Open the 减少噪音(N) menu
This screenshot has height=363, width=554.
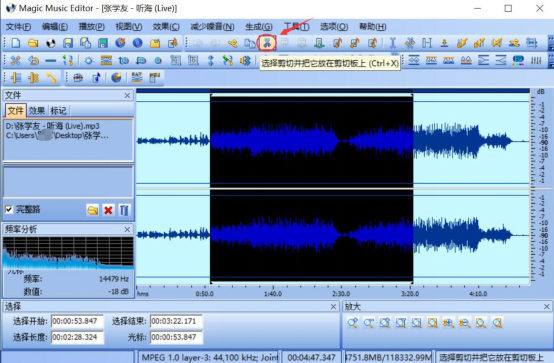pos(212,27)
